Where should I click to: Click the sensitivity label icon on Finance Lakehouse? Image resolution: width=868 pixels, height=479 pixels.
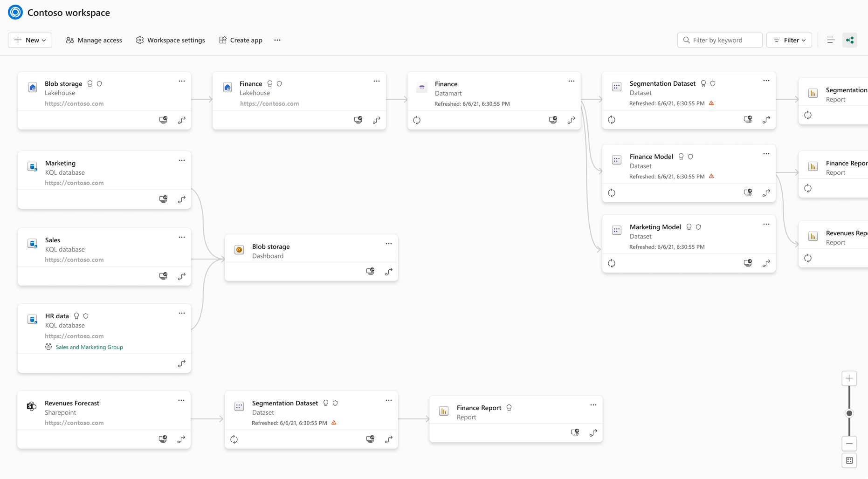pyautogui.click(x=279, y=83)
